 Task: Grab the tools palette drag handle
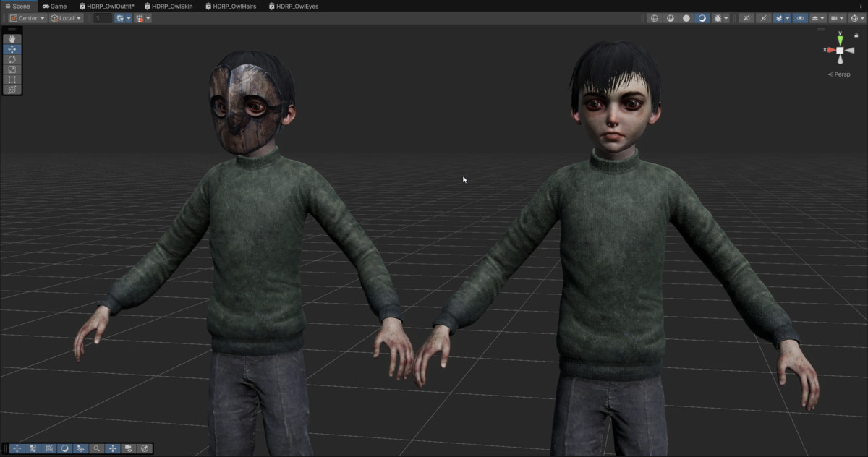(12, 30)
